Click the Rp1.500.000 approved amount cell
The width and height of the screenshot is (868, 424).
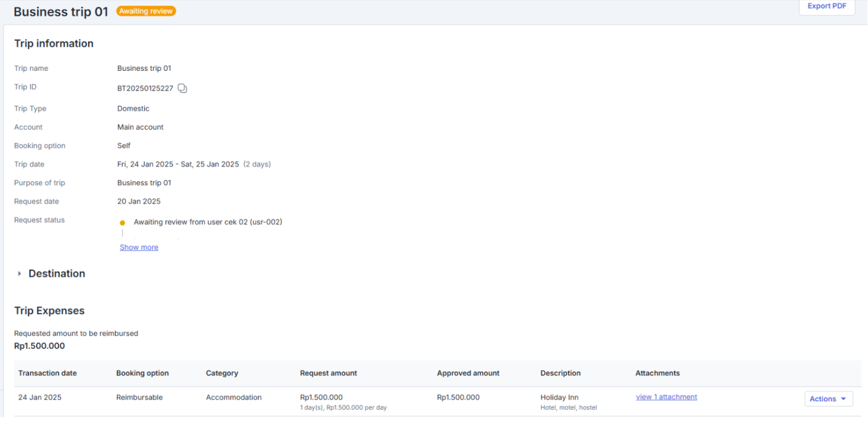click(458, 398)
